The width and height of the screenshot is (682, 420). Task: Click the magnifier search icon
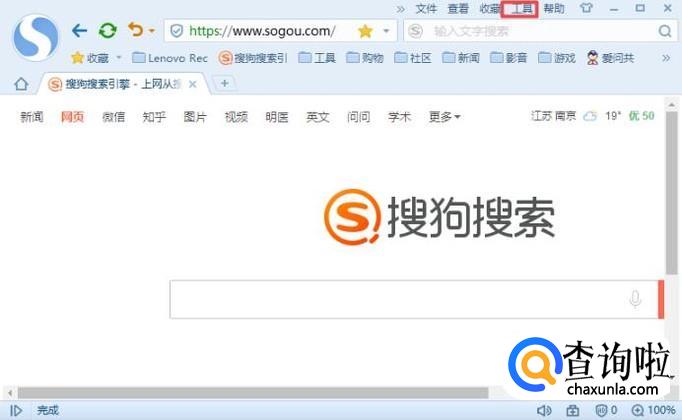(x=664, y=31)
